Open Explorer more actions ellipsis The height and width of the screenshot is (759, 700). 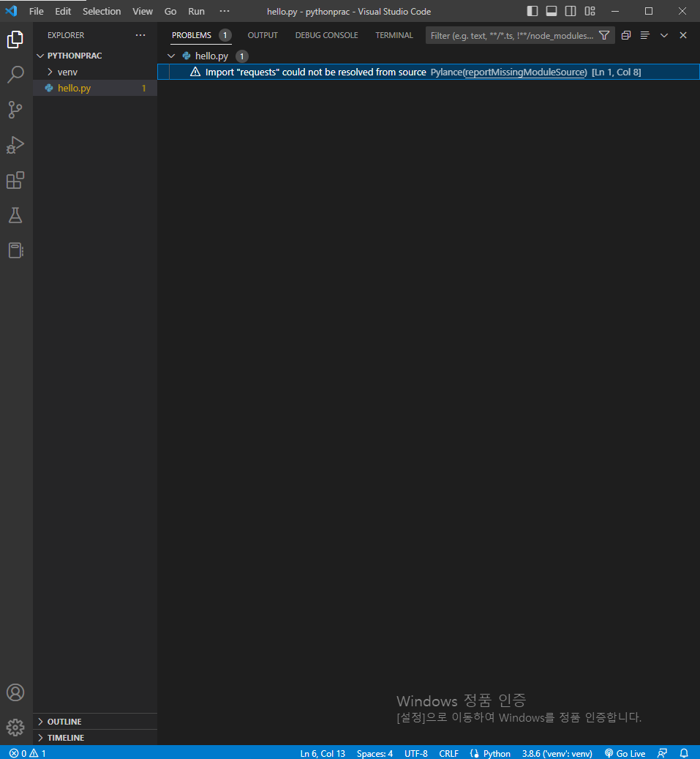pos(140,35)
